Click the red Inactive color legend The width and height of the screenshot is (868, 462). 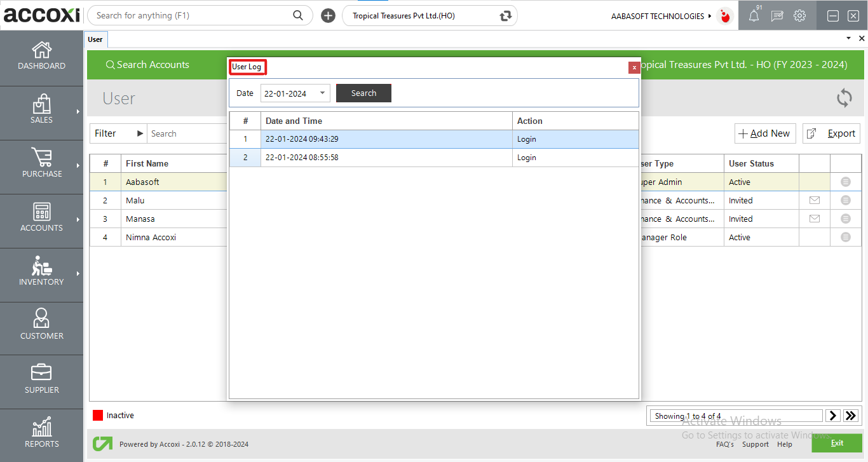(98, 416)
